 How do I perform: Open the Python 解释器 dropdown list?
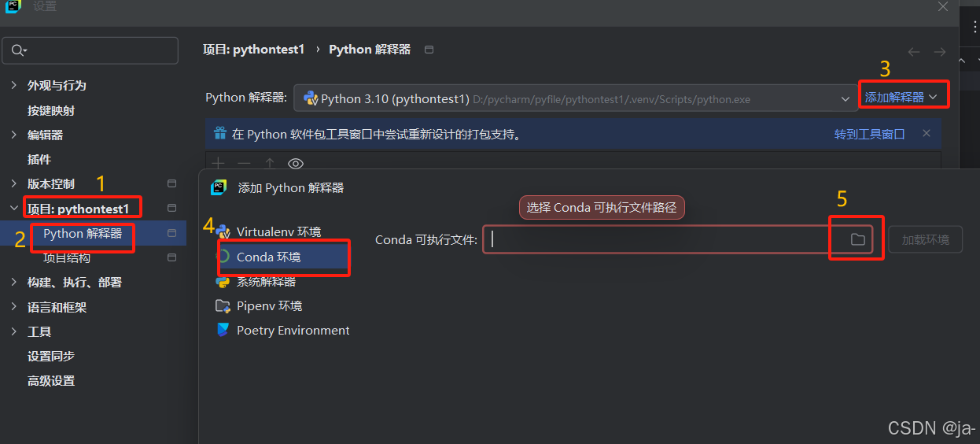(x=576, y=98)
